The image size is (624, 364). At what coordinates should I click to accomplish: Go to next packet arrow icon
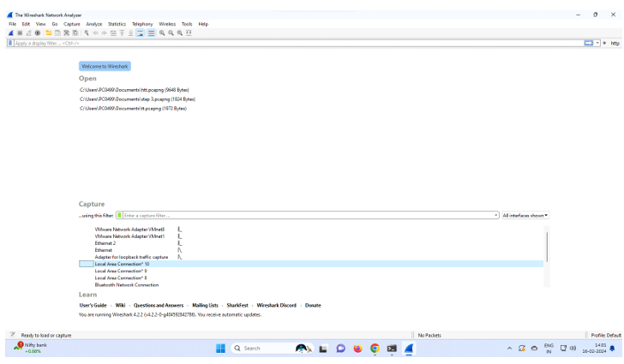pyautogui.click(x=105, y=33)
